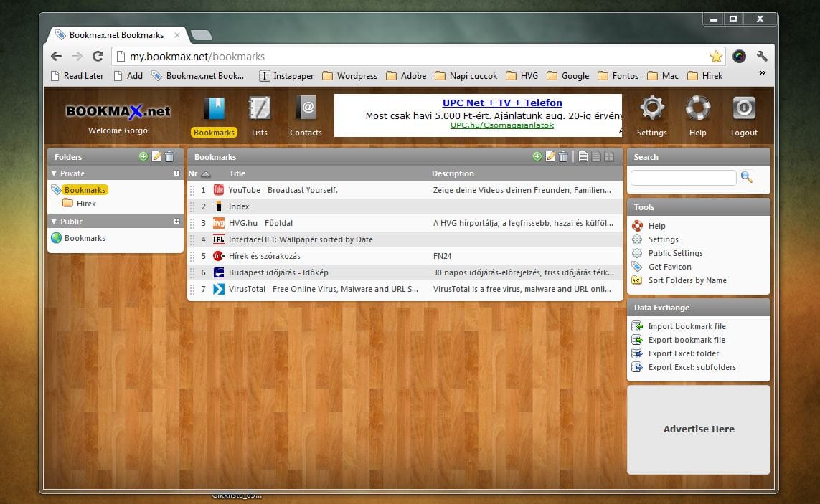The image size is (820, 504).
Task: Select the public Bookmarks folder
Action: [85, 238]
